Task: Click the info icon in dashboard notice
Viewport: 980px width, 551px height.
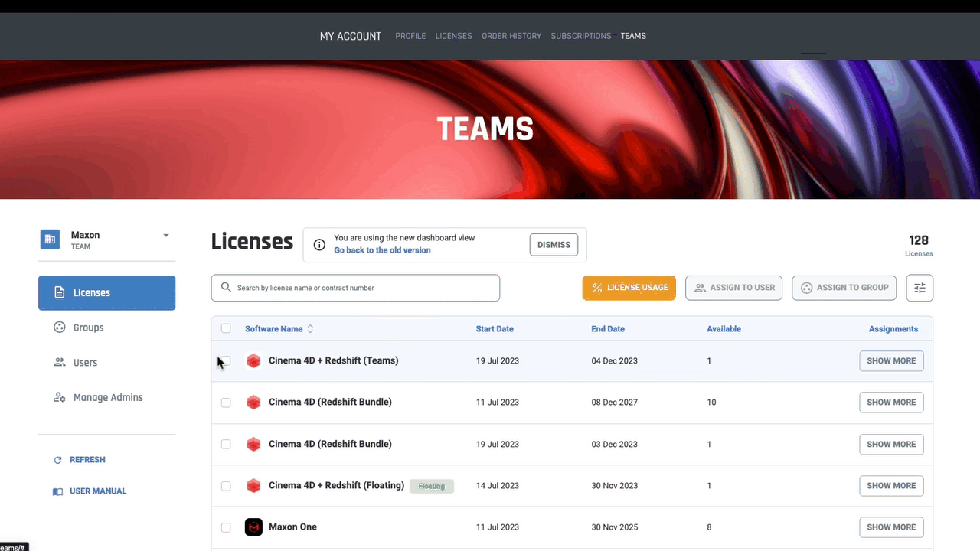Action: click(x=319, y=245)
